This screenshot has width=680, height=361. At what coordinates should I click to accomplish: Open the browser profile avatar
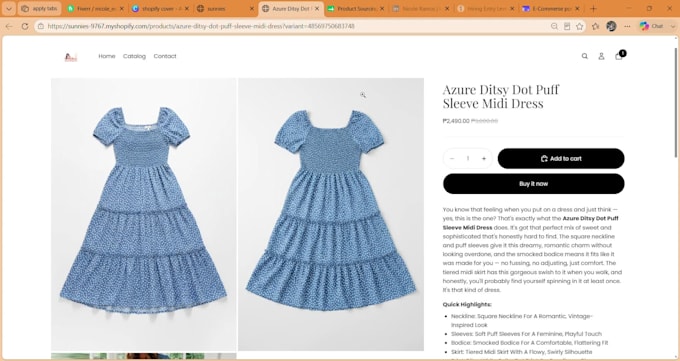(x=611, y=26)
